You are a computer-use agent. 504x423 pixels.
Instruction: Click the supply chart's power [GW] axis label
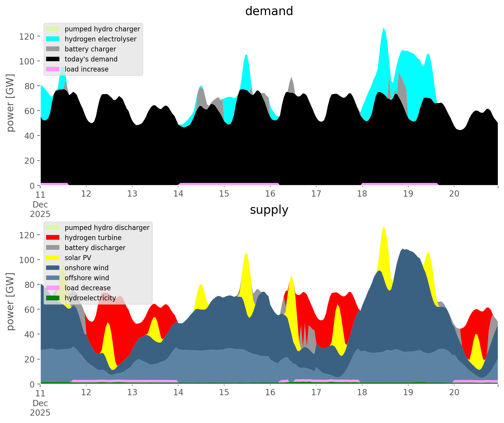tap(10, 302)
